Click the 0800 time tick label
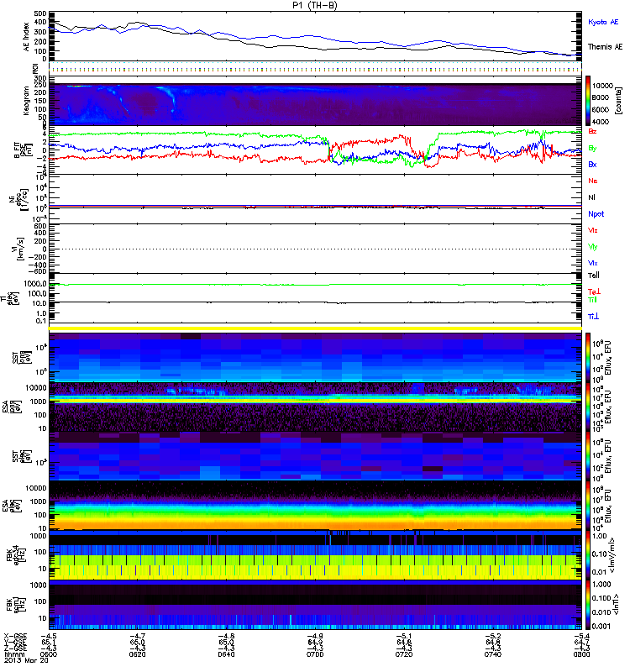The height and width of the screenshot is (672, 630). [581, 654]
